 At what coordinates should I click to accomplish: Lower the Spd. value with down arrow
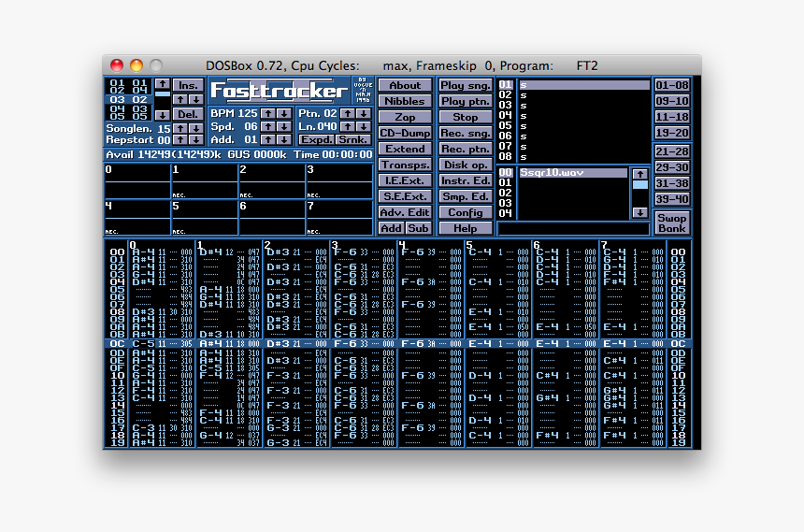284,126
